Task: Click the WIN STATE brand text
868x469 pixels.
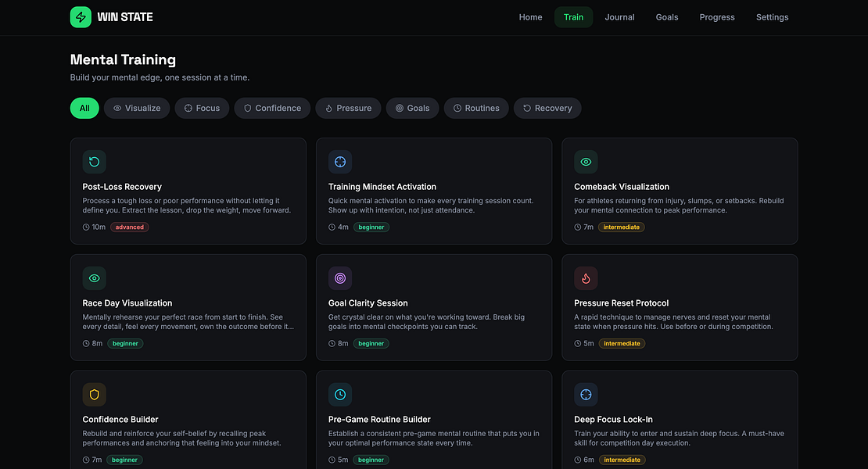Action: coord(125,17)
